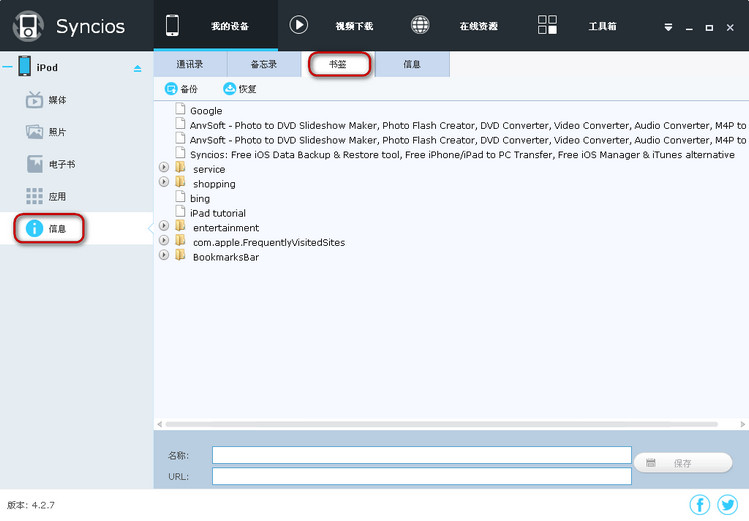749x521 pixels.
Task: Click the toolbox grid squares icon
Action: [x=547, y=24]
